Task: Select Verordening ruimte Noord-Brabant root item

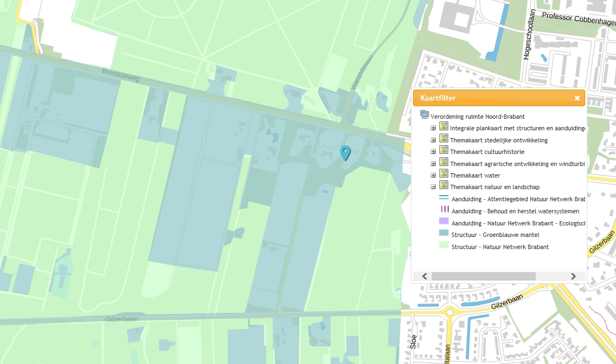Action: (x=478, y=117)
